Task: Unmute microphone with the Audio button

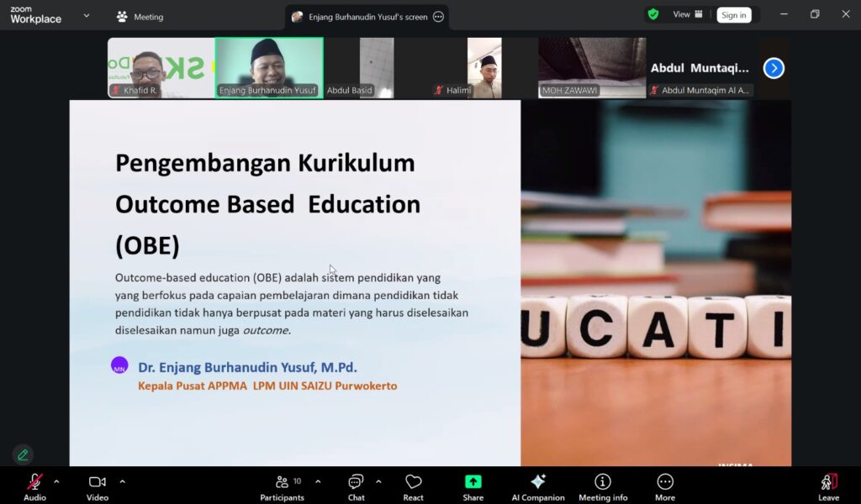Action: (x=34, y=486)
